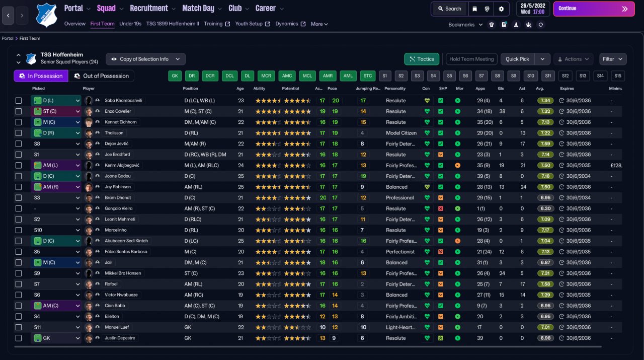Click the S7 substitute slot

(482, 76)
